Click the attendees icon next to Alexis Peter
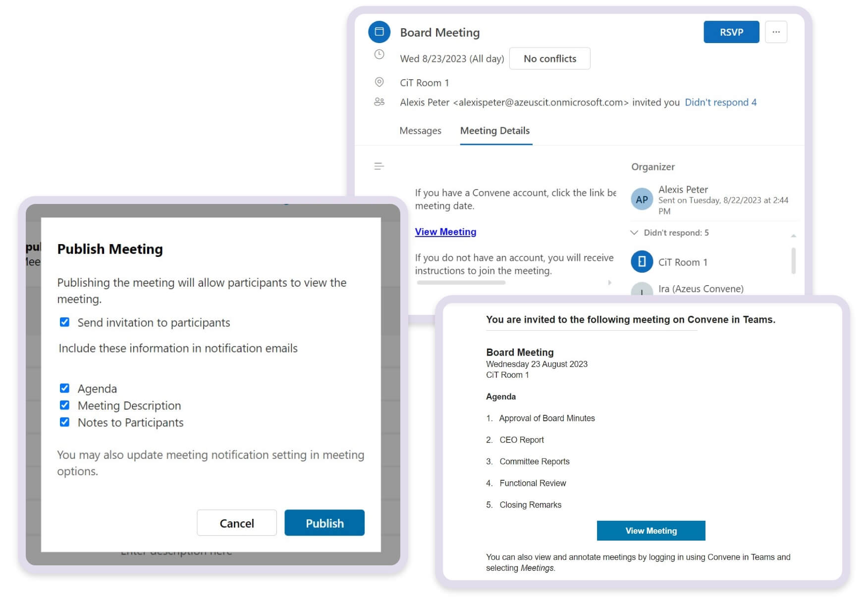Screen dimensions: 868x600 click(x=379, y=101)
